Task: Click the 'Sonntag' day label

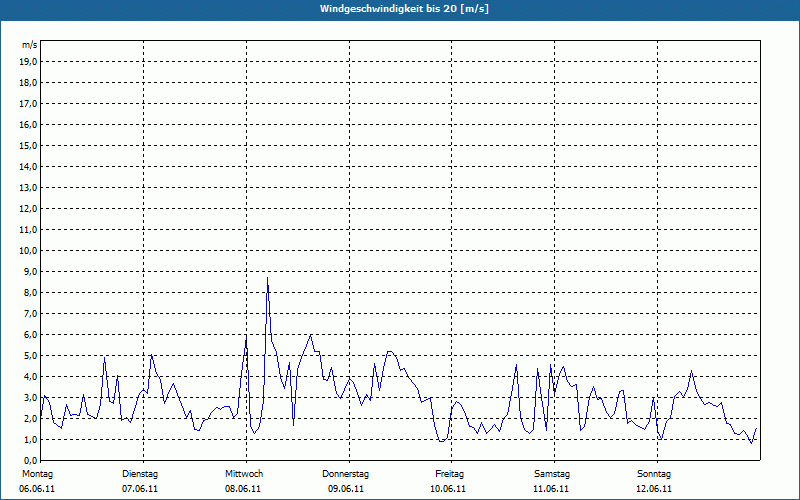Action: [x=654, y=474]
